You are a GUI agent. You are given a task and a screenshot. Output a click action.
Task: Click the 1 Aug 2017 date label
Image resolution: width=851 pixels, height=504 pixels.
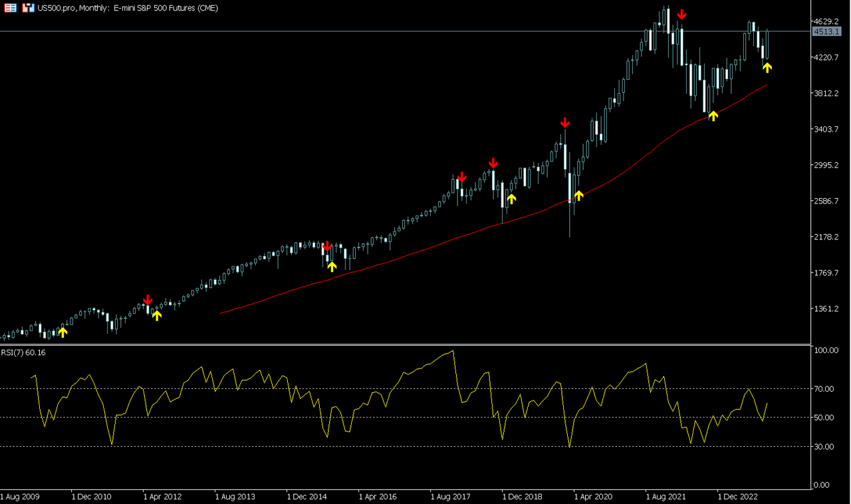451,497
